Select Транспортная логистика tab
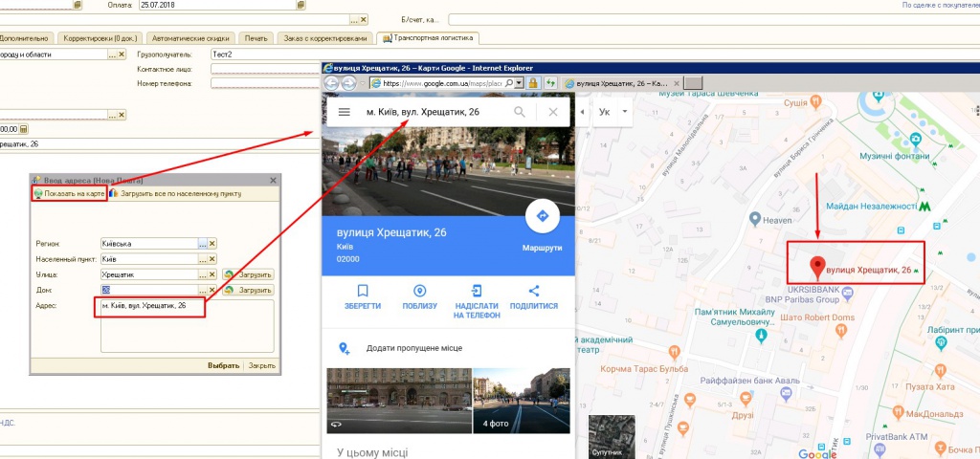The image size is (980, 459). point(428,38)
